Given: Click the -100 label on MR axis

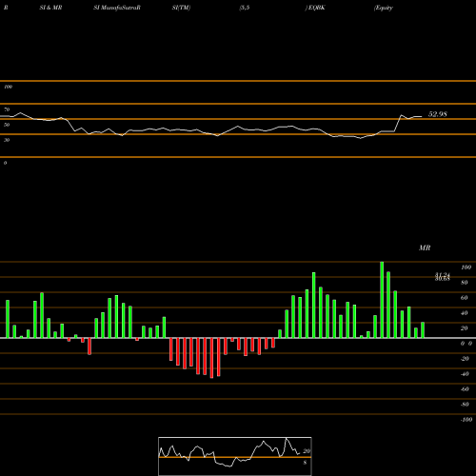Looking at the screenshot, I should [466, 420].
